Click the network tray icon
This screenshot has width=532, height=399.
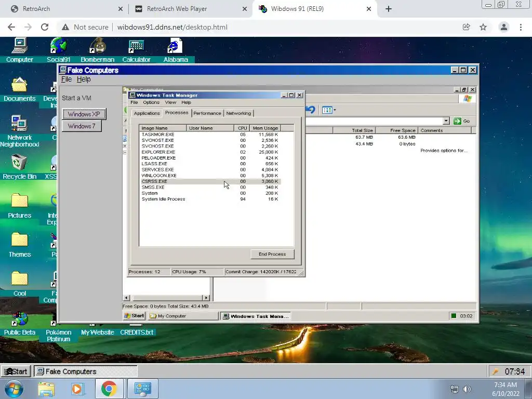coord(454,389)
